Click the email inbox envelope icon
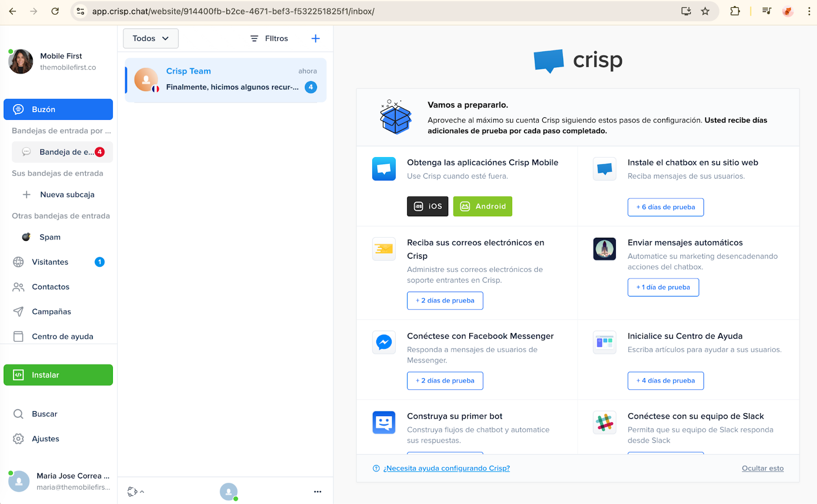The height and width of the screenshot is (504, 817). (384, 249)
